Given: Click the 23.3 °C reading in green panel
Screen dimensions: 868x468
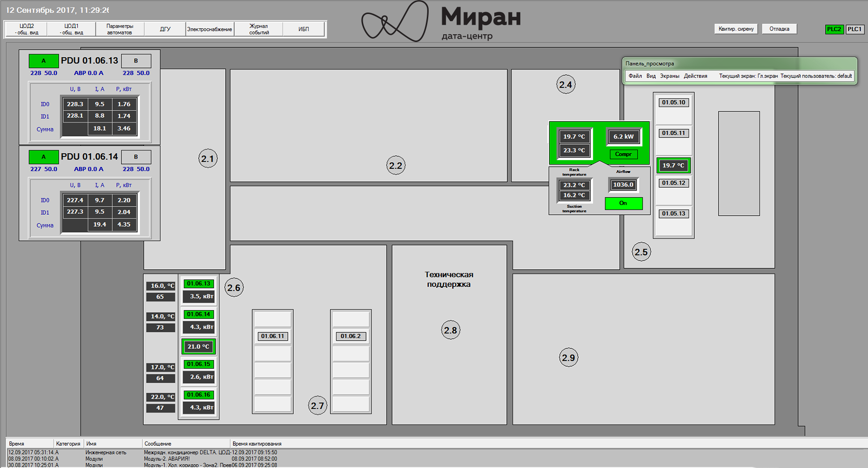Looking at the screenshot, I should pos(574,151).
